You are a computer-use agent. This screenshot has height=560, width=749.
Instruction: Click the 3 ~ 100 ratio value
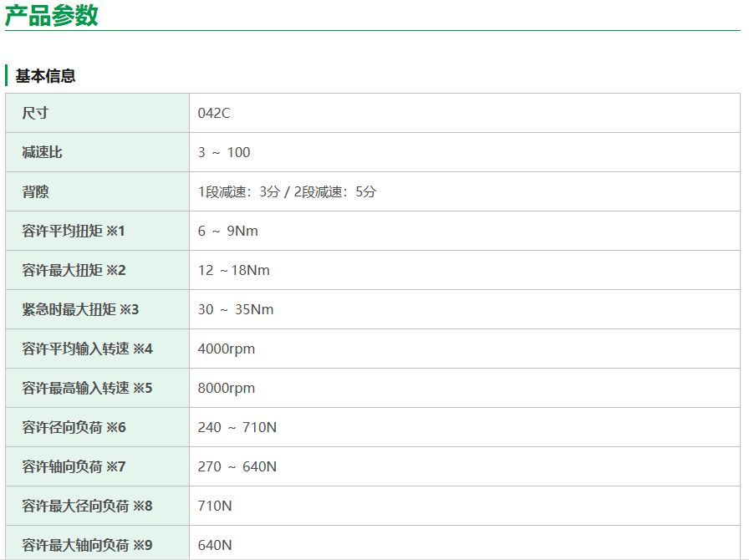(x=224, y=152)
